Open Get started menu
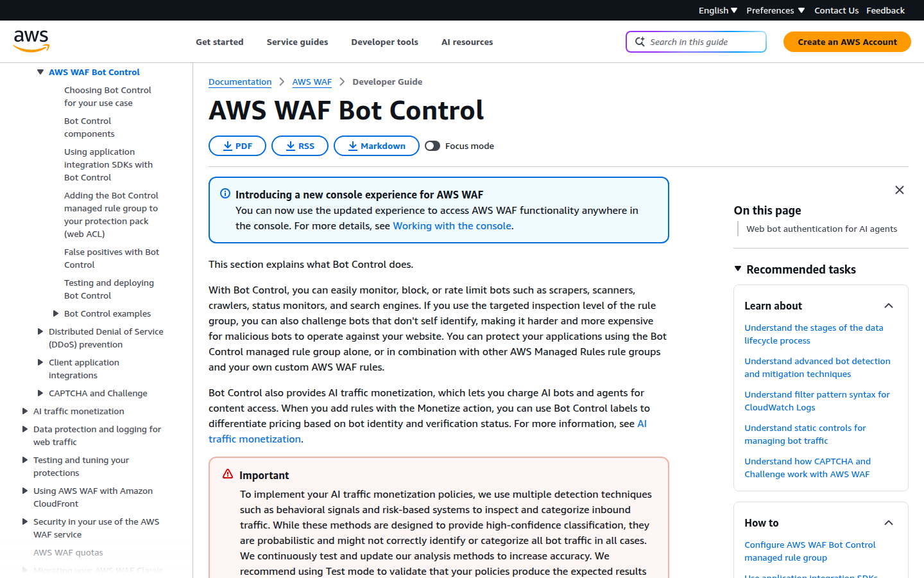This screenshot has width=924, height=578. 219,42
